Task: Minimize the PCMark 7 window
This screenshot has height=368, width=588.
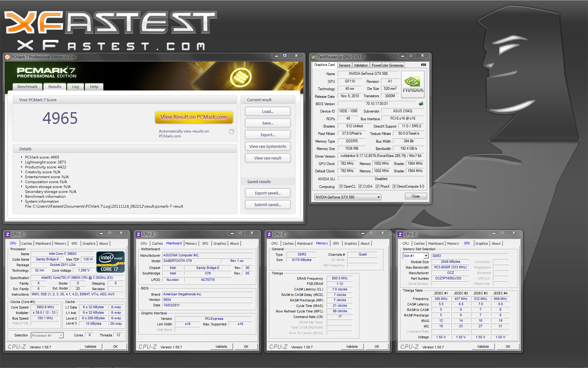Action: [276, 56]
